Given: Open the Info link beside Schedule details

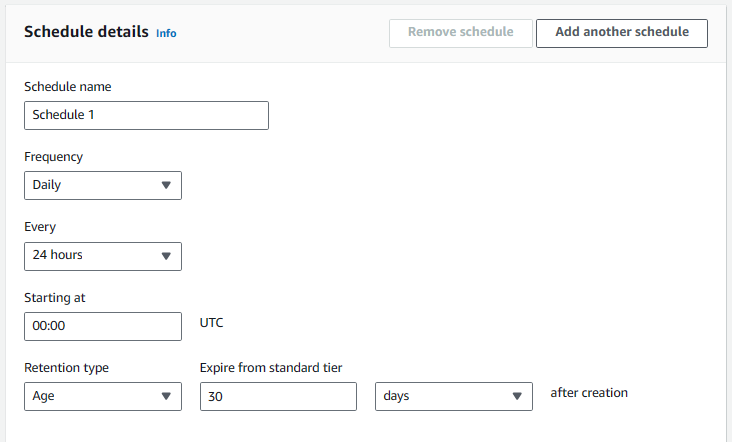Looking at the screenshot, I should (166, 33).
